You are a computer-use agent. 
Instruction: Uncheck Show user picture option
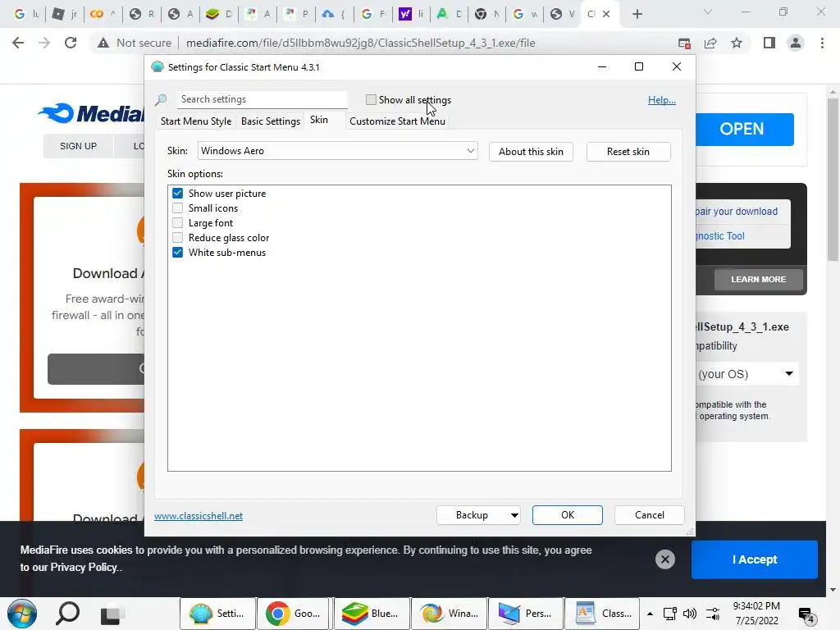pos(177,194)
